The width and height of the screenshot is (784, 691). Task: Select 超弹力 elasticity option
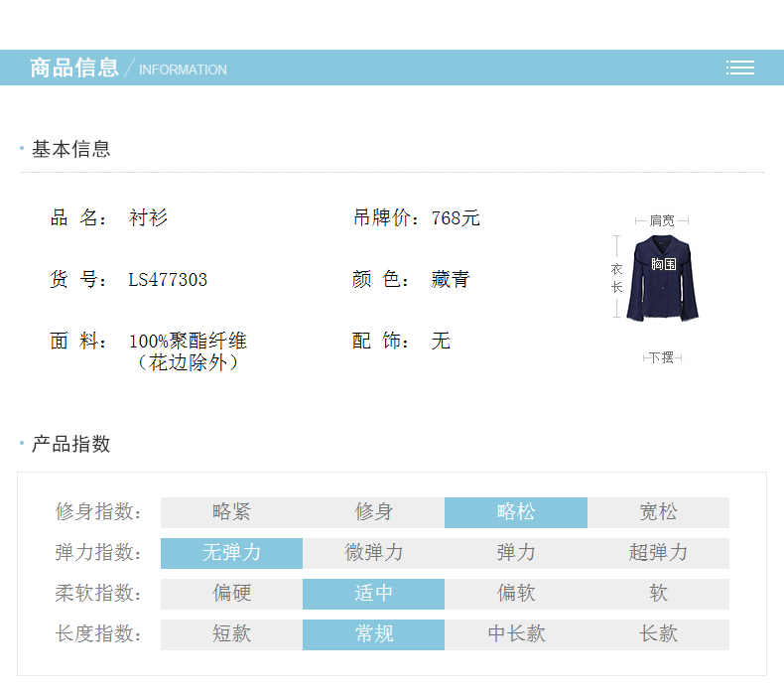point(658,553)
